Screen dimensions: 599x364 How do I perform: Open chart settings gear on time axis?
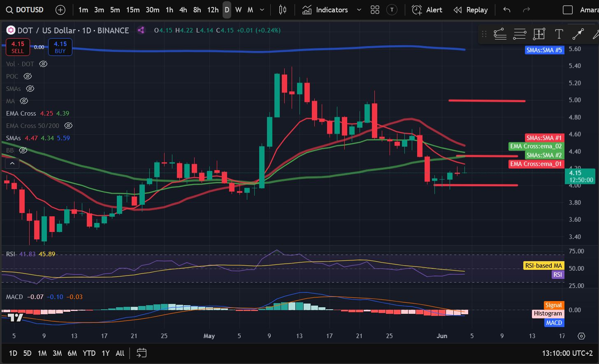[x=581, y=336]
